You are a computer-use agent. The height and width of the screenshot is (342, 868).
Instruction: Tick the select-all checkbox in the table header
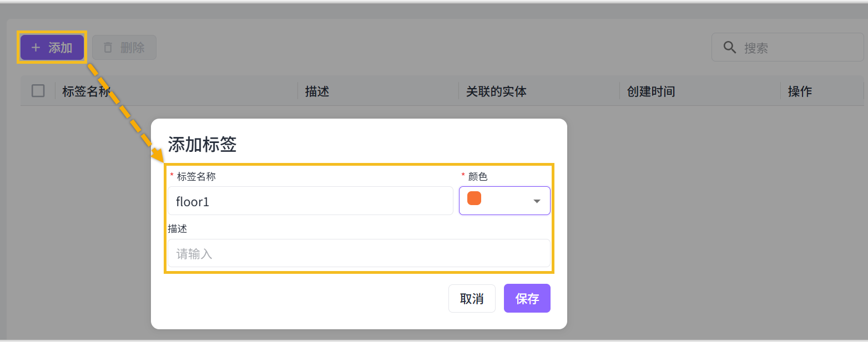click(x=38, y=91)
